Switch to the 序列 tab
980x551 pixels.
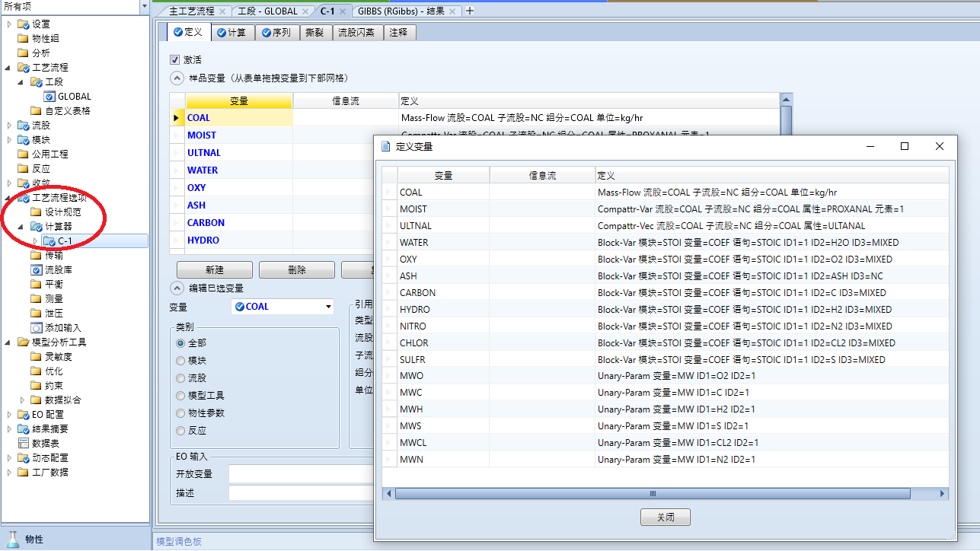(x=276, y=33)
